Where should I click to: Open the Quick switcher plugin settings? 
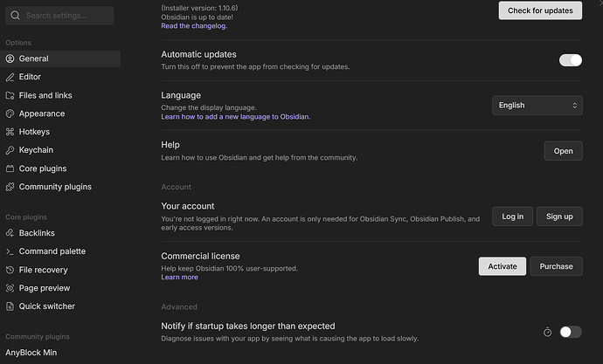coord(47,306)
